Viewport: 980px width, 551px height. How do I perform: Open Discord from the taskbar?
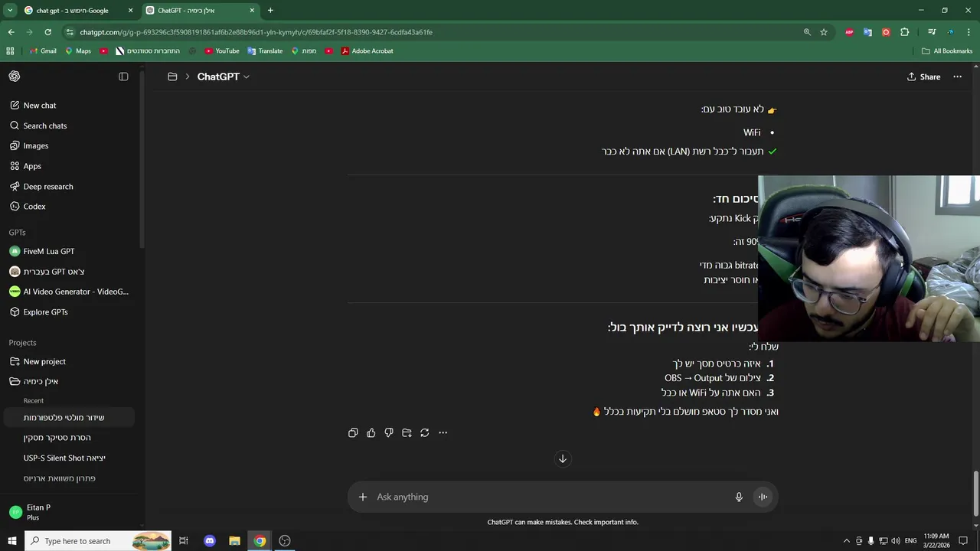(210, 541)
